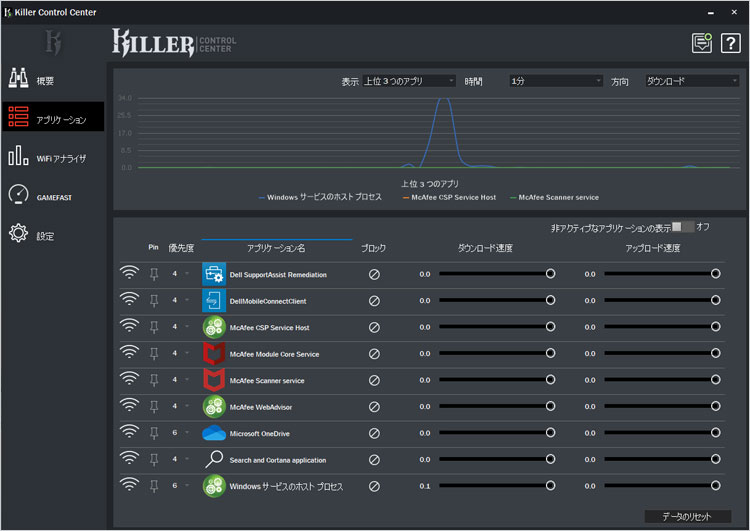Click WiFi icon for Dell SupportAssist Remediation

click(x=129, y=272)
